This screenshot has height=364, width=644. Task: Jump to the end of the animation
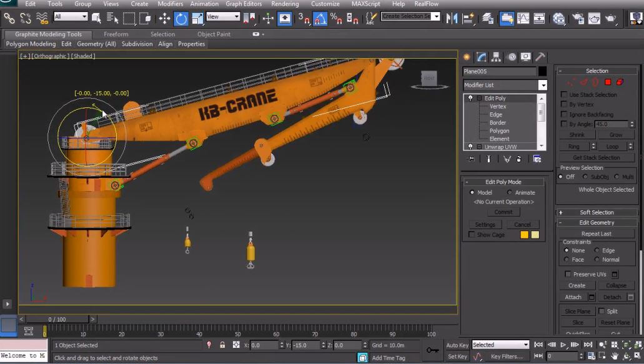pyautogui.click(x=588, y=345)
